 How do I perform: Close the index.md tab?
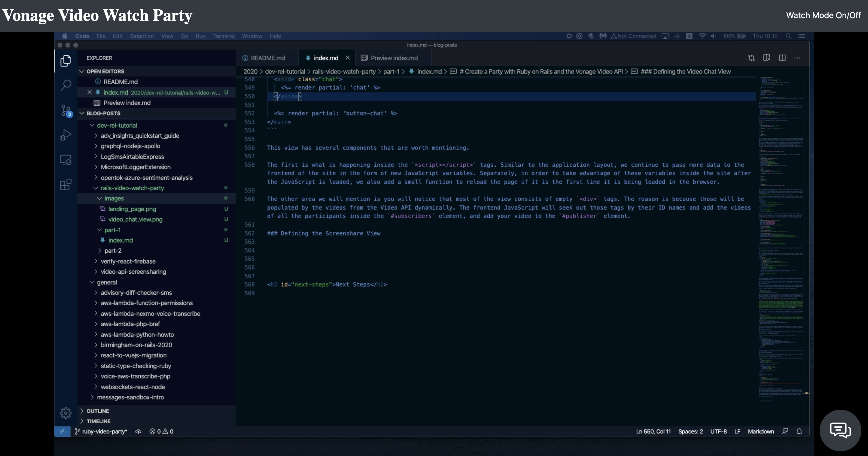tap(347, 58)
